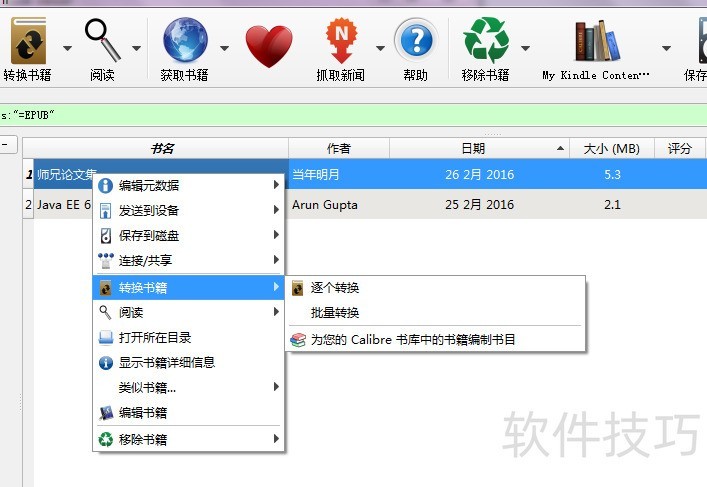Choose 批量转换 from the submenu

coord(335,313)
